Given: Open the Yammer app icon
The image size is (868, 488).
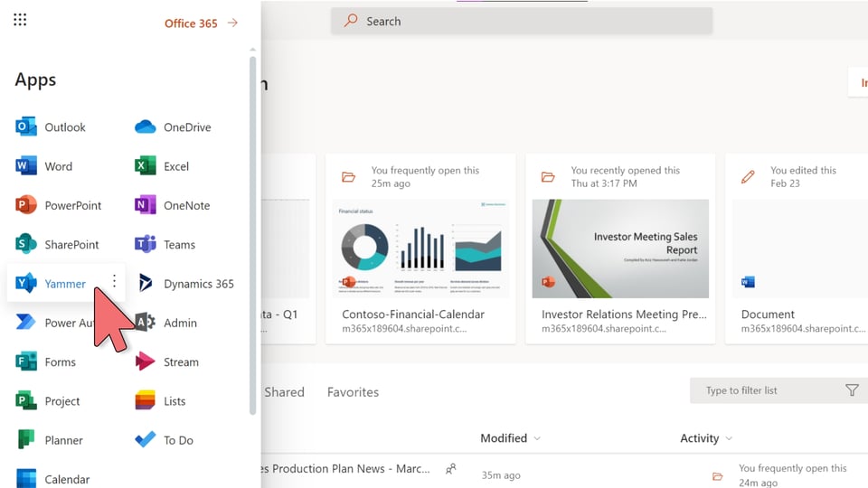Looking at the screenshot, I should point(25,283).
